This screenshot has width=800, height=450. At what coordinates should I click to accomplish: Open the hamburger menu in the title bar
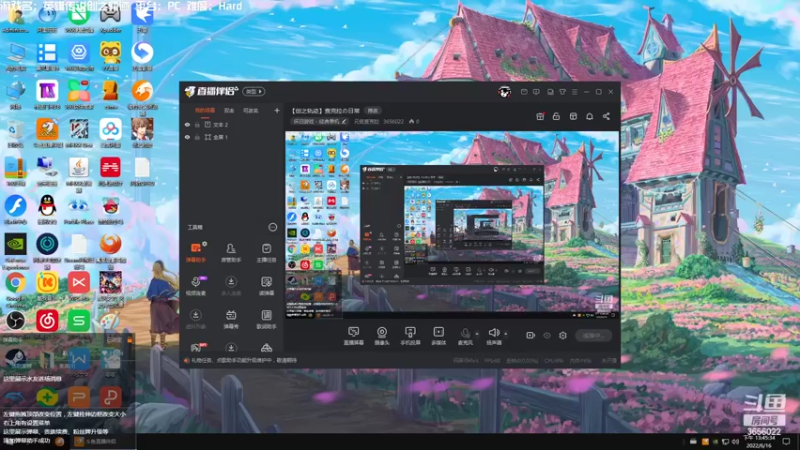pyautogui.click(x=574, y=92)
